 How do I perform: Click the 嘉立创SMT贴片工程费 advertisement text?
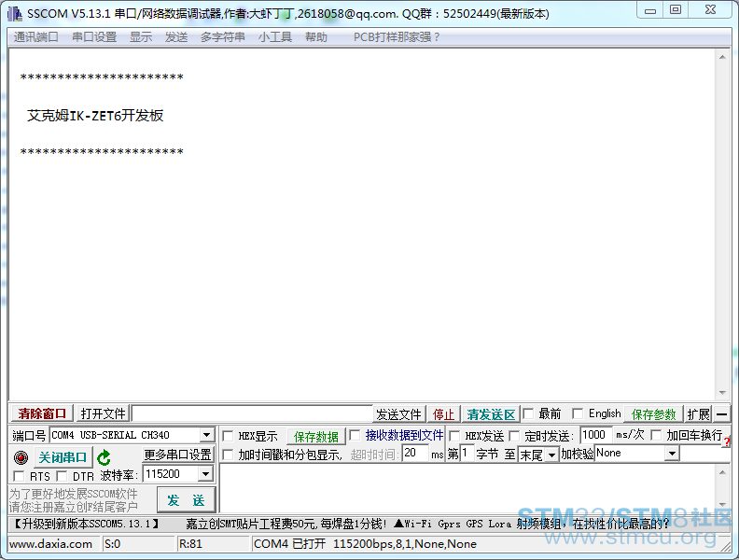click(286, 524)
